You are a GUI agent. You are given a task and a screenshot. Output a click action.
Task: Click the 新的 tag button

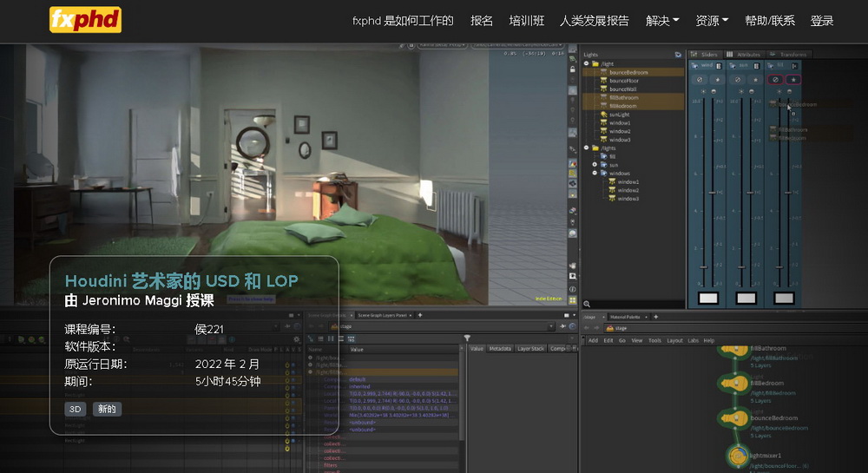[x=107, y=410]
